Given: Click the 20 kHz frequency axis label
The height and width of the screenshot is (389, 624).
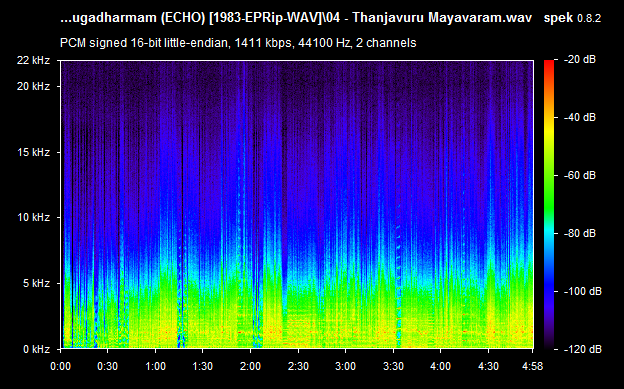Looking at the screenshot, I should pyautogui.click(x=33, y=86).
